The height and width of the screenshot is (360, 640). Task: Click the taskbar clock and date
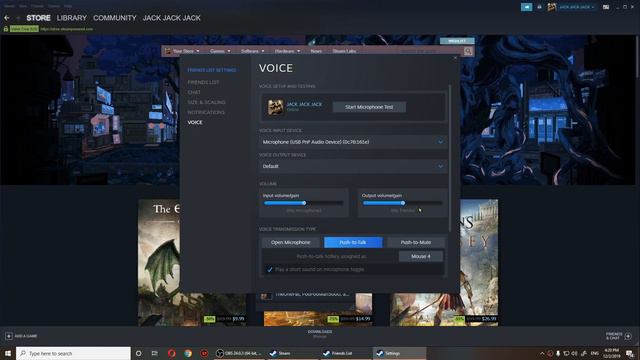(x=611, y=353)
